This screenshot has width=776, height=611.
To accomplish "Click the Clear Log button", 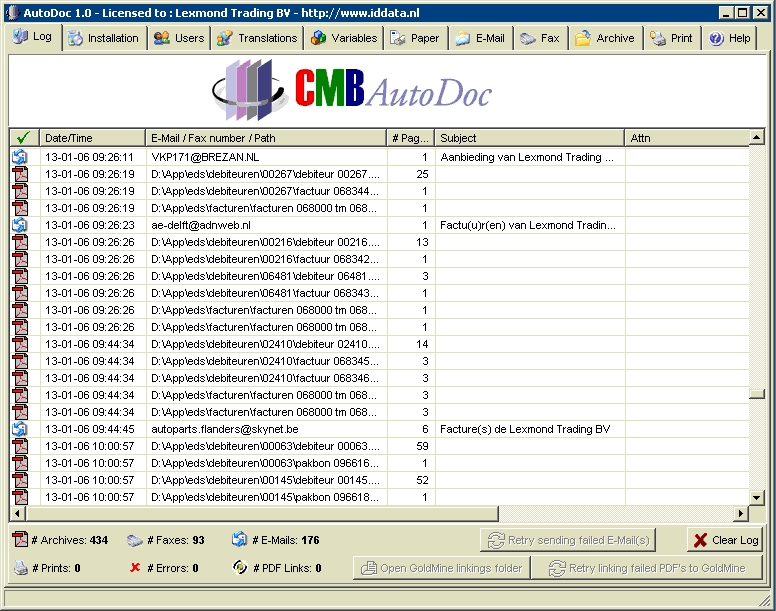I will coord(726,540).
